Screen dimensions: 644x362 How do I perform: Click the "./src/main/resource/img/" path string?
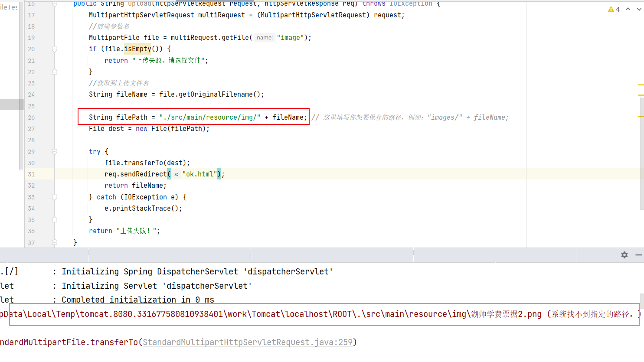(210, 117)
